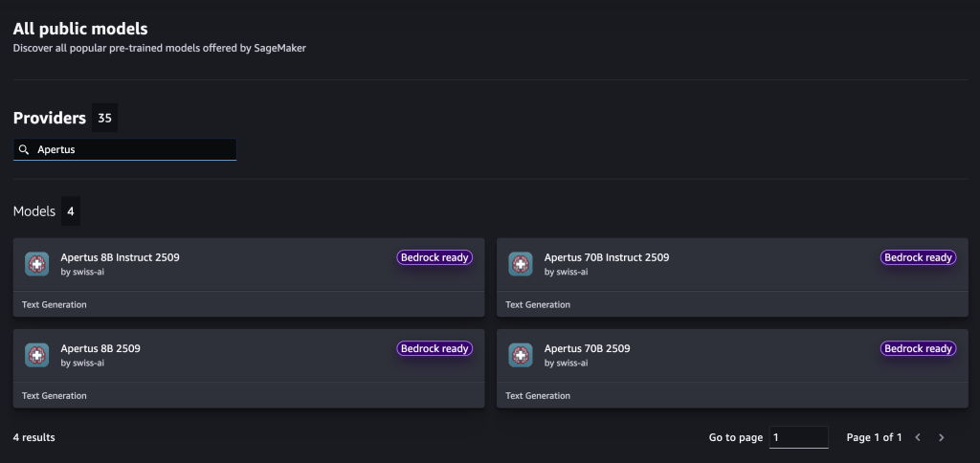This screenshot has width=980, height=463.
Task: Click Bedrock ready badge on Apertus 70B 2509
Action: point(918,349)
